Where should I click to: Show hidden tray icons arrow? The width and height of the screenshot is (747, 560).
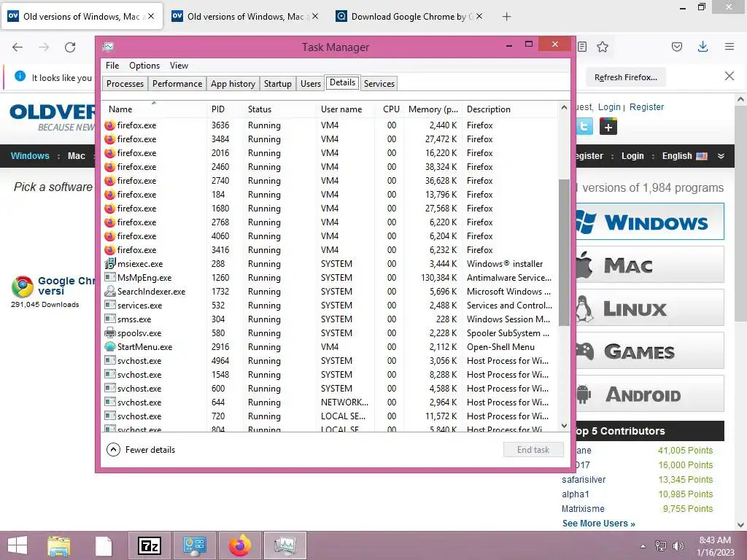pos(643,546)
